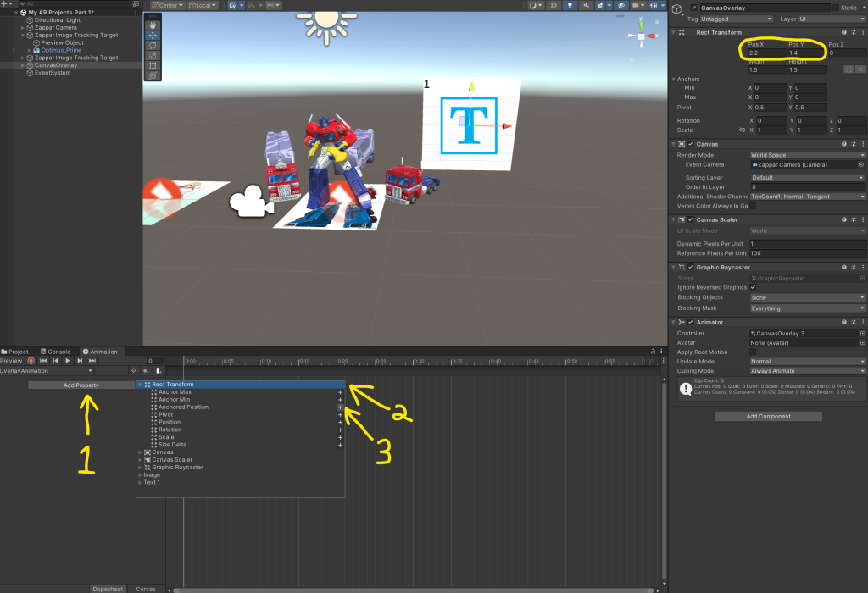This screenshot has height=593, width=868.
Task: Select the Hand tool in scene toolbar
Action: [x=153, y=25]
